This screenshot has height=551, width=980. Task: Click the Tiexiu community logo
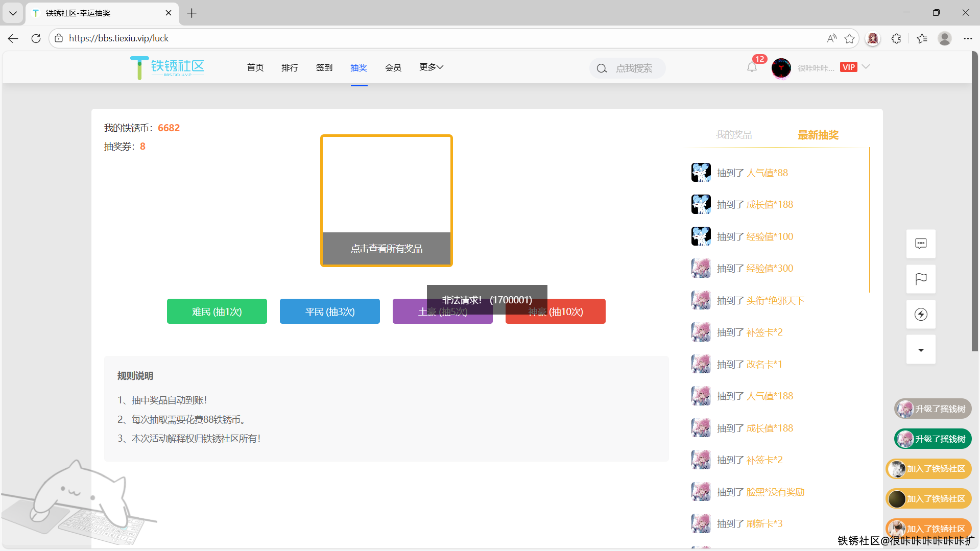[168, 67]
